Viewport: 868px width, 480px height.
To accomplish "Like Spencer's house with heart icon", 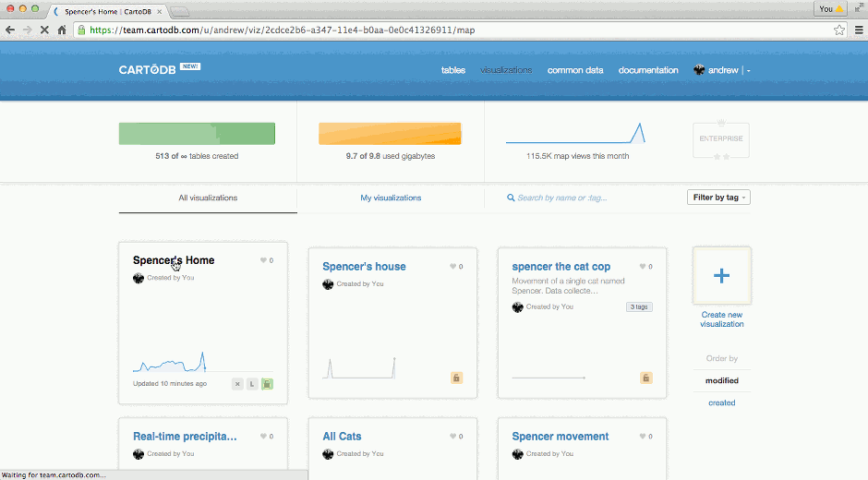I will click(452, 266).
